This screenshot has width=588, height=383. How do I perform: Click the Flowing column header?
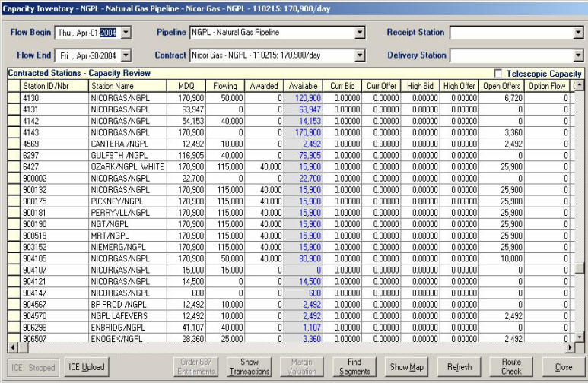(x=225, y=86)
